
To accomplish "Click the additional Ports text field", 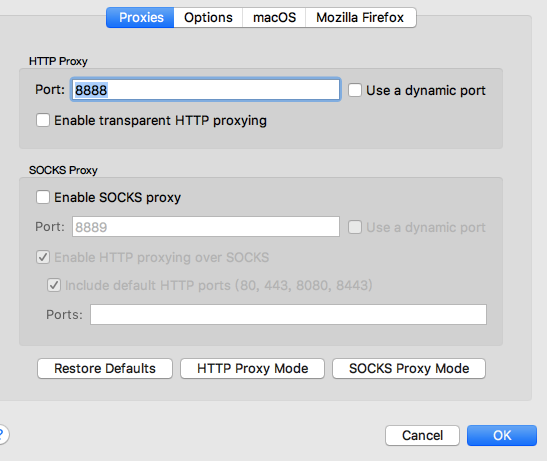I will 288,314.
